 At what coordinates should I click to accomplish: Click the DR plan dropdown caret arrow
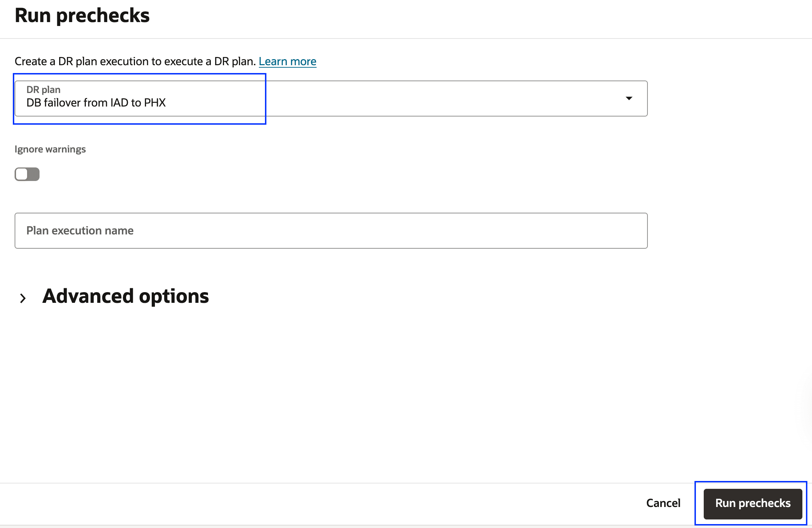click(629, 98)
